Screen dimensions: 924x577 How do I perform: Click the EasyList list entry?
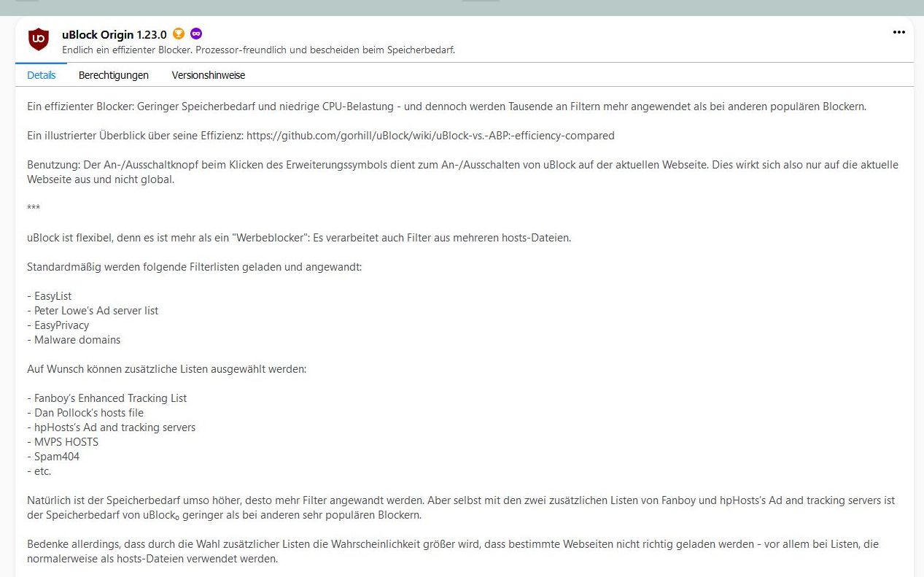pyautogui.click(x=53, y=296)
